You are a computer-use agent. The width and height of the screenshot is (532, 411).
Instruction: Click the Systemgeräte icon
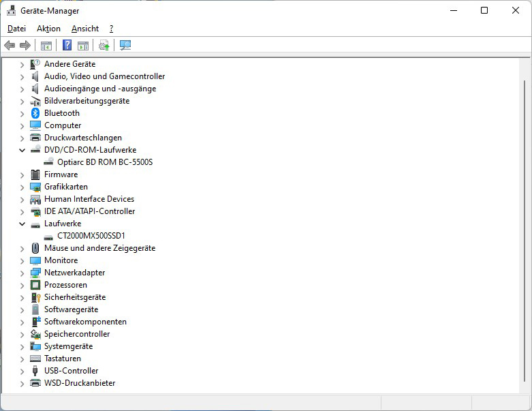pyautogui.click(x=35, y=346)
